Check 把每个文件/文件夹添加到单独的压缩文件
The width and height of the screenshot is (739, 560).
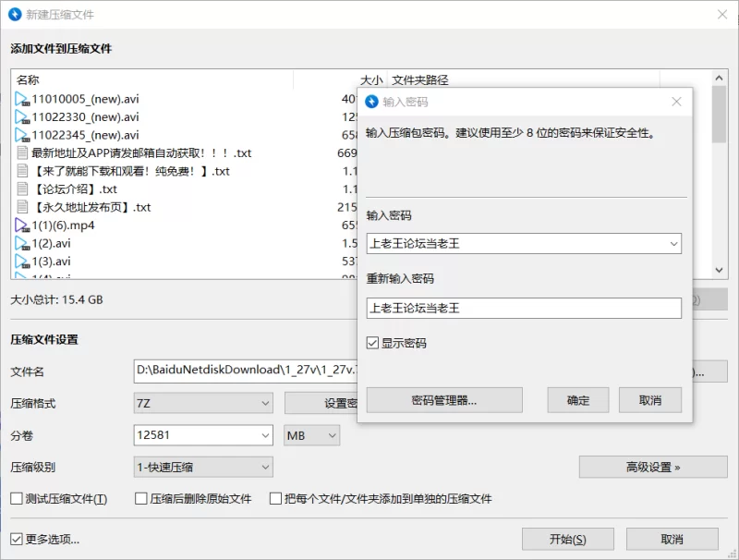[x=275, y=498]
